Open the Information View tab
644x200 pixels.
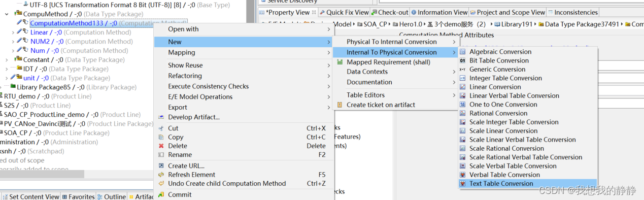[439, 12]
